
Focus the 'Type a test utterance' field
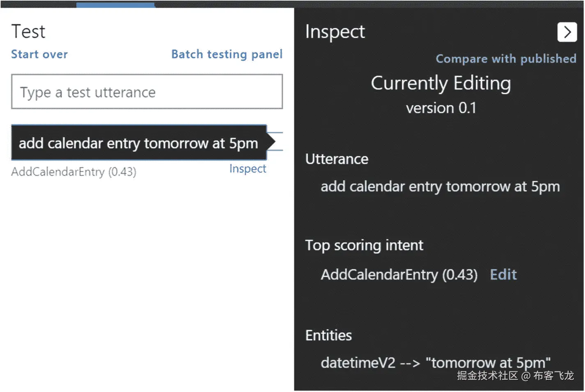click(x=147, y=92)
